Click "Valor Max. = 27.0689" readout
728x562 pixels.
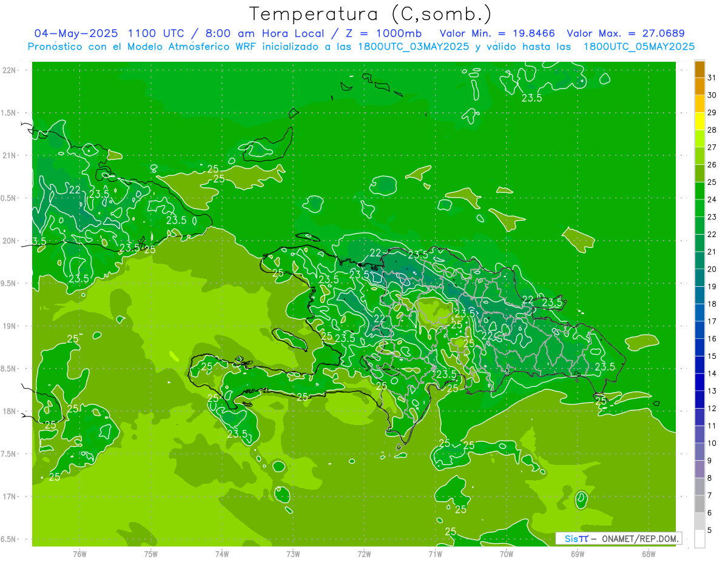[x=625, y=33]
